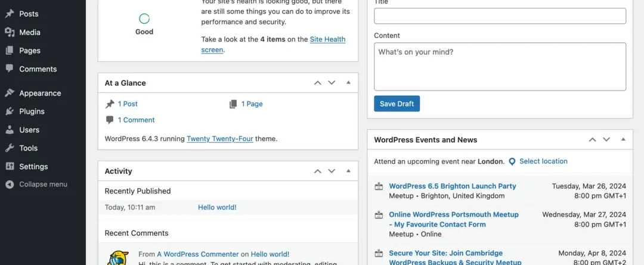Move At a Glance panel up
644x265 pixels.
[317, 83]
